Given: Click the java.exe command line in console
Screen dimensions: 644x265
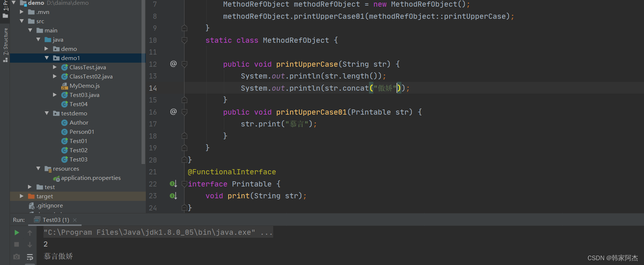Looking at the screenshot, I should point(158,232).
